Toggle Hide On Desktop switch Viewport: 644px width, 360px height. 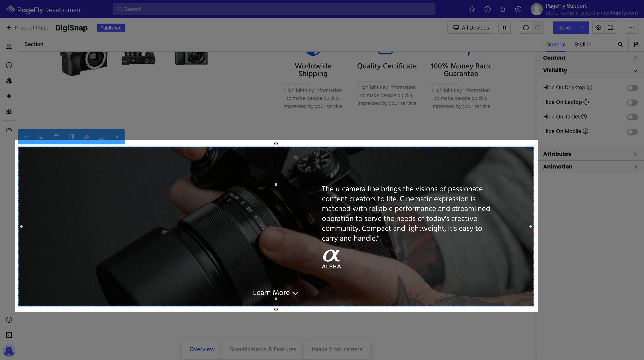tap(632, 88)
